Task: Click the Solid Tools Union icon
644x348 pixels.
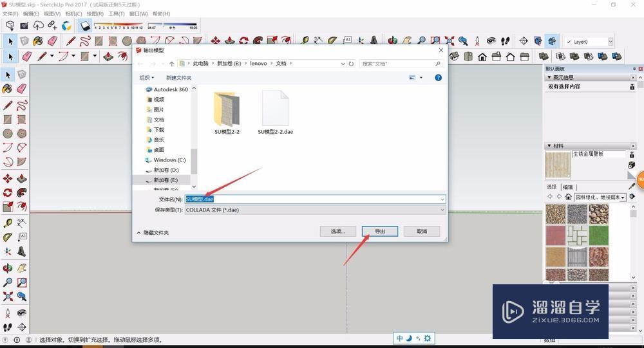Action: [x=574, y=57]
